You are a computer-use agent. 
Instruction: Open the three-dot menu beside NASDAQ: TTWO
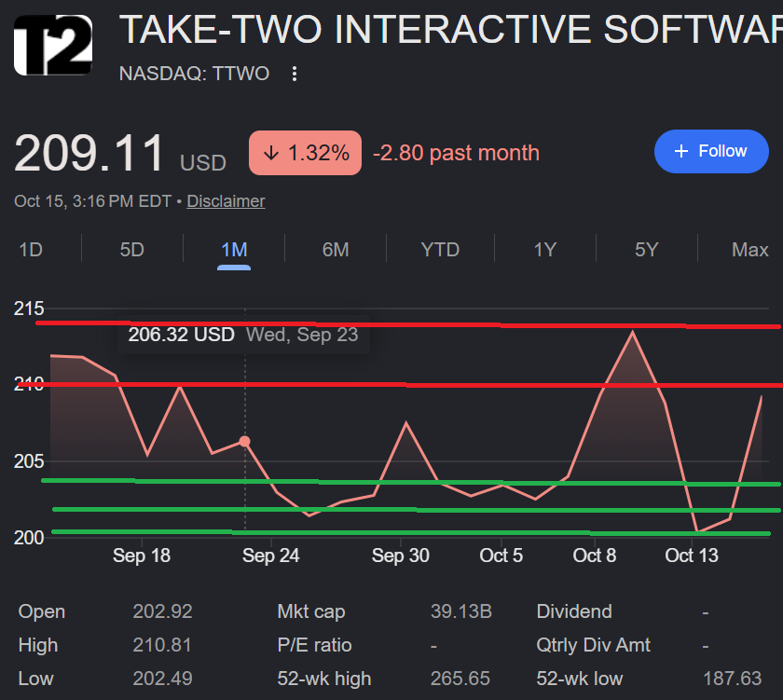click(295, 74)
